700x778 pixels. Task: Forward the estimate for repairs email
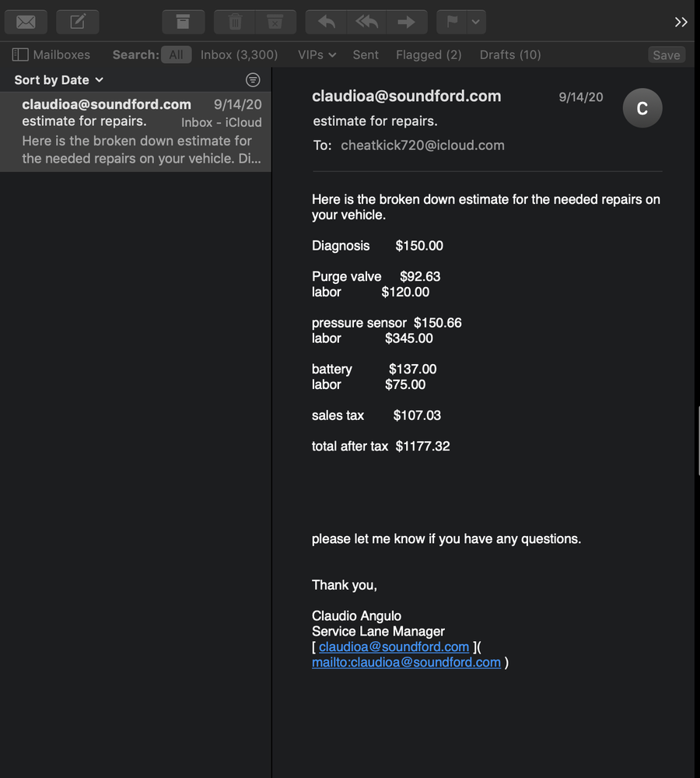tap(406, 22)
